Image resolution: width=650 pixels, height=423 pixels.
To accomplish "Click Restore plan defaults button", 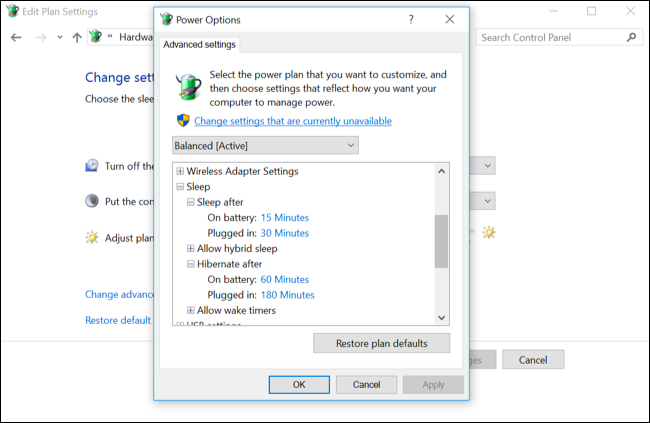I will point(381,343).
